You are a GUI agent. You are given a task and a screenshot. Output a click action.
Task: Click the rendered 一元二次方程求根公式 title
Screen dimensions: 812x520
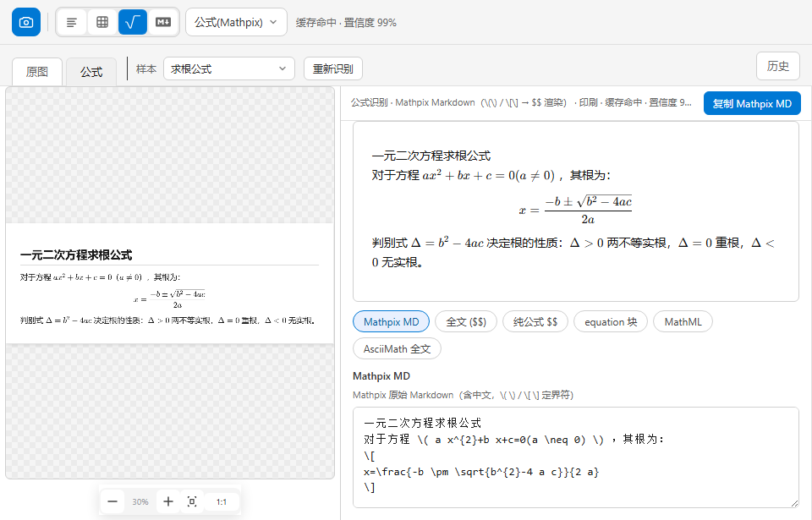pos(431,156)
